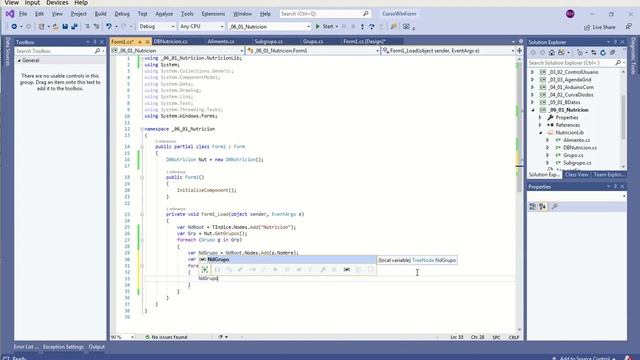Open the Output tab at the bottom
This screenshot has height=360, width=640.
97,347
